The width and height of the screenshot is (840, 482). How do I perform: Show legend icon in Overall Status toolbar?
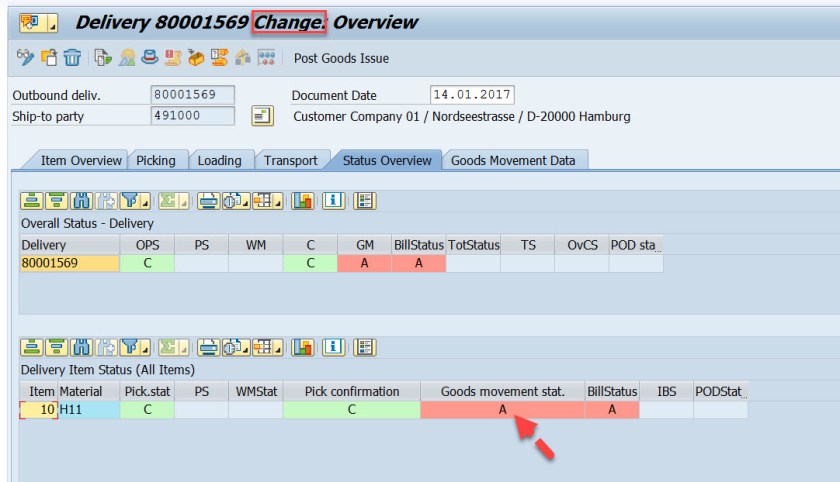(364, 201)
